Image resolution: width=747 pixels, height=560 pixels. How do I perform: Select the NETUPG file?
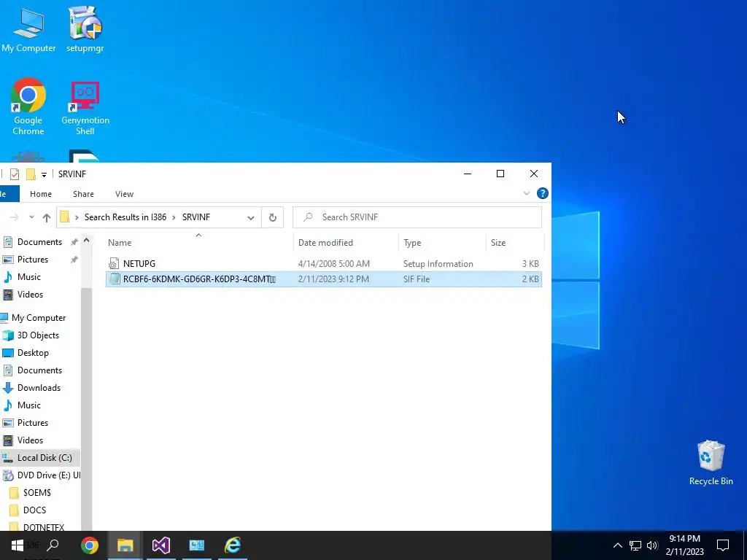point(323,263)
